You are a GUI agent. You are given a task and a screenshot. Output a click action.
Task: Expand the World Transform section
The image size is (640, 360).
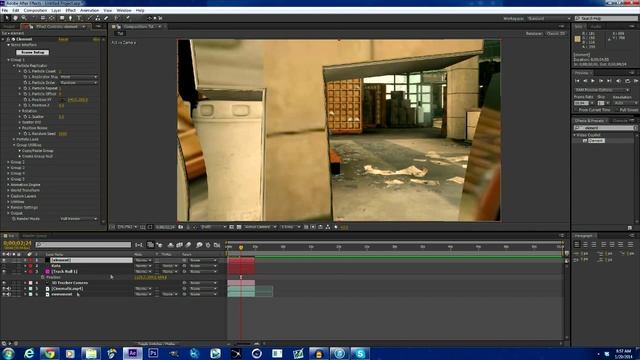[x=8, y=191]
